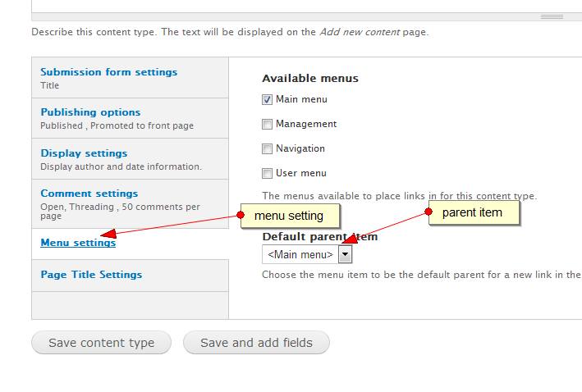
Task: Select the Comment settings tab
Action: click(x=89, y=194)
